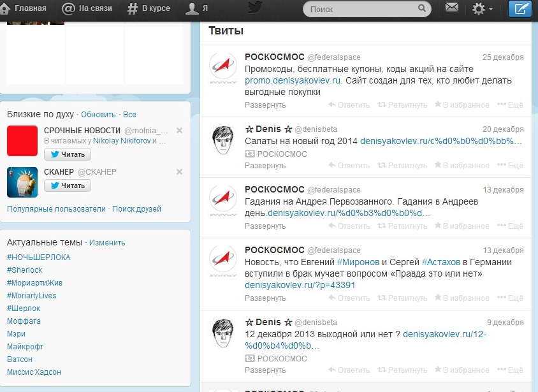Open Ещё menu on Гадания tweet
Image resolution: width=538 pixels, height=392 pixels.
[x=511, y=226]
